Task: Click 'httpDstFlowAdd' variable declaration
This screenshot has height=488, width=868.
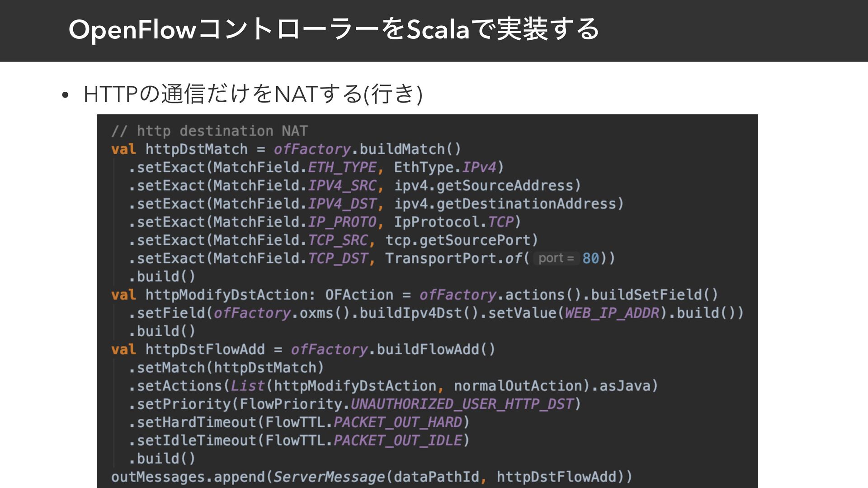Action: (205, 350)
